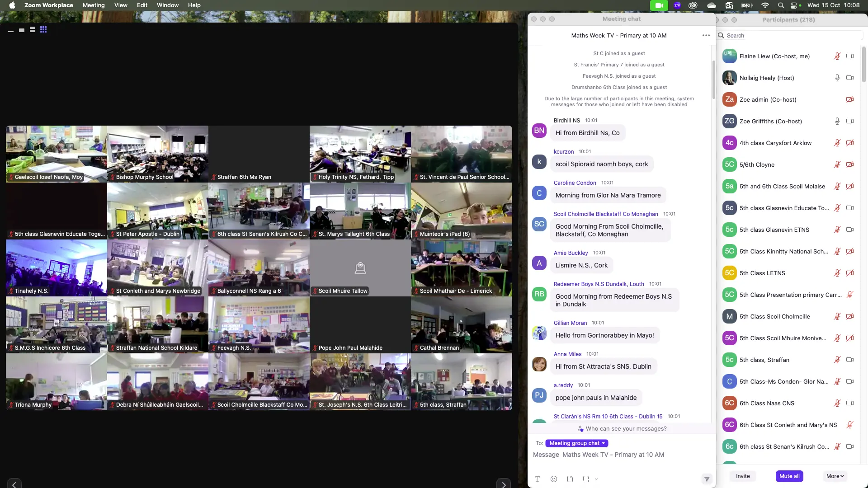Click the screenshot capture icon in chat
The width and height of the screenshot is (868, 488).
(586, 479)
